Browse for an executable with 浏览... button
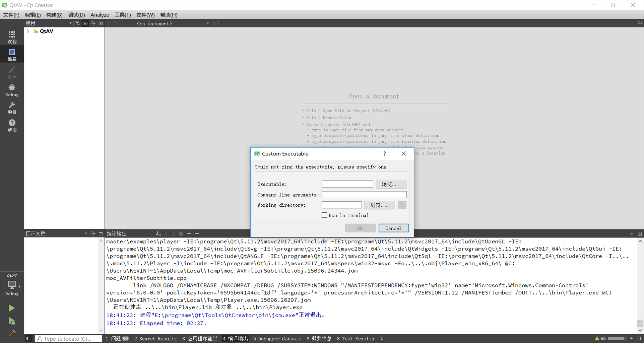Screen dimensions: 644x343 click(x=391, y=184)
